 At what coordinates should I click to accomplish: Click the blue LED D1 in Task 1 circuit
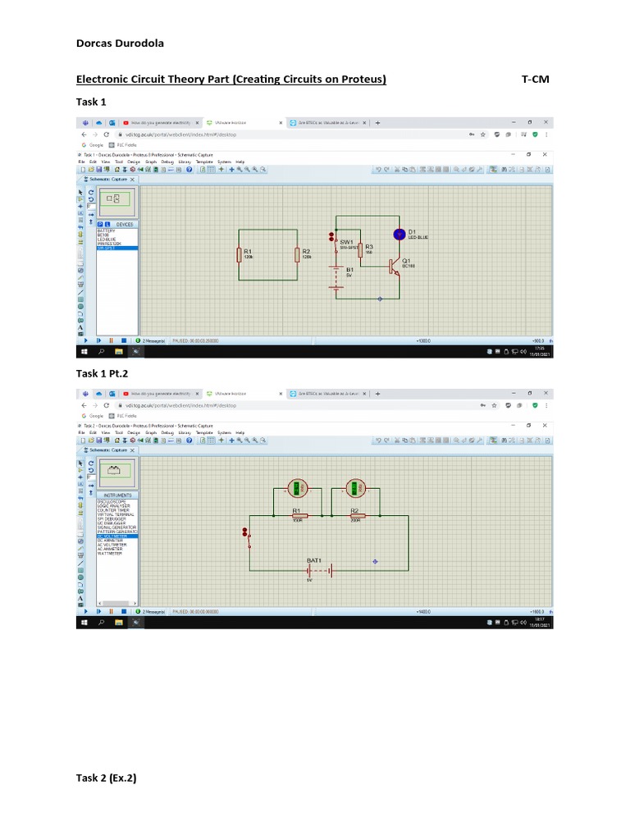click(x=399, y=235)
